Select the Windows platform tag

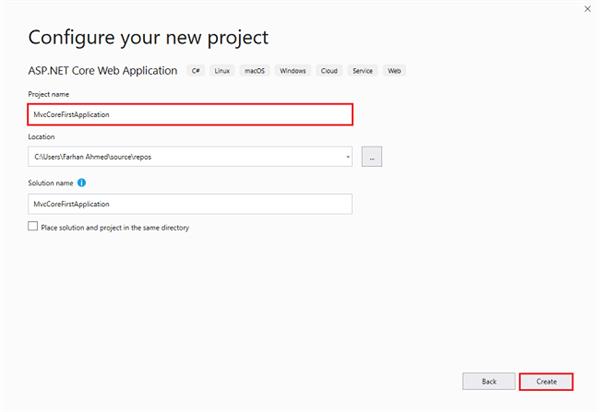tap(293, 71)
